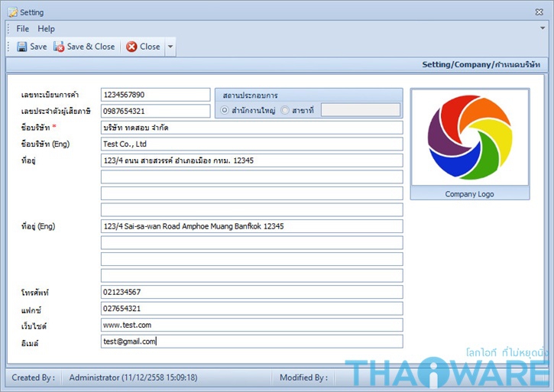Click the Save & Close text button
This screenshot has width=554, height=392.
tap(91, 47)
